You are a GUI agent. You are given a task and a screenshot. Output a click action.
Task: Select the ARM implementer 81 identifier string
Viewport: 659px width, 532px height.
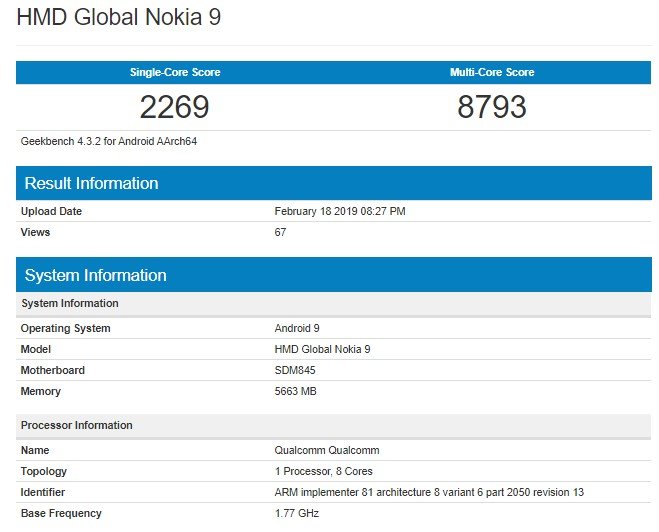click(429, 492)
